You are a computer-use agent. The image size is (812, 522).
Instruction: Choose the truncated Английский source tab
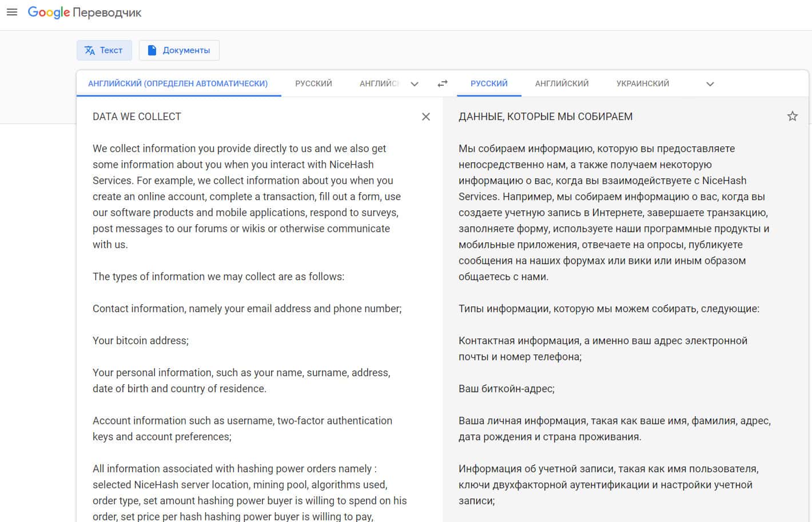click(379, 83)
